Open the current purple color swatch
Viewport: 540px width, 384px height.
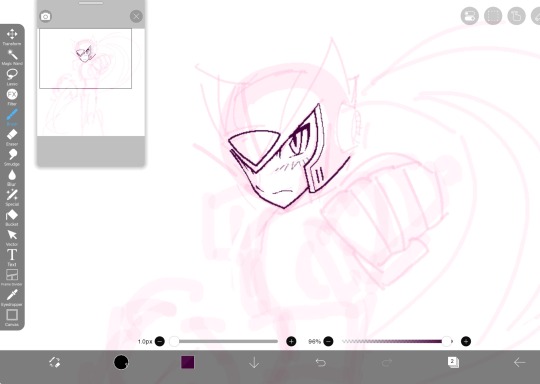(188, 362)
